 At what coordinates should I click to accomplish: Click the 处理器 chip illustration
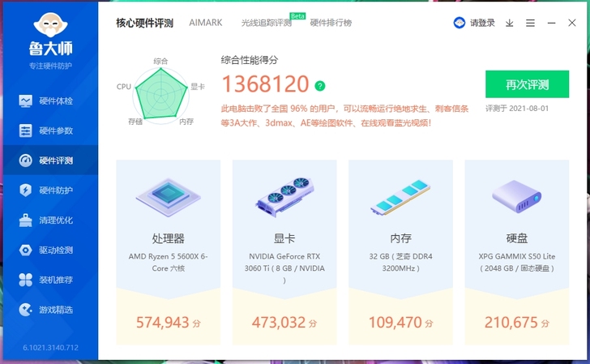pyautogui.click(x=169, y=197)
